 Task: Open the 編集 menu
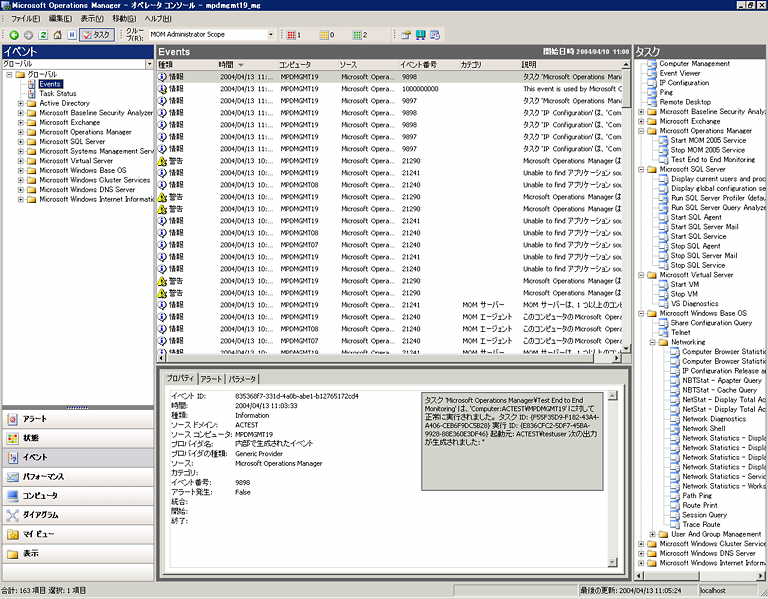point(60,19)
